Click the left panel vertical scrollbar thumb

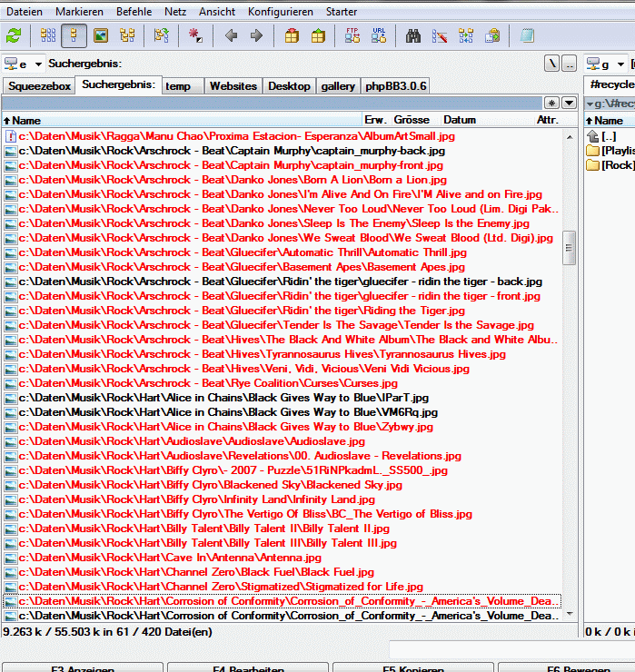click(x=570, y=247)
